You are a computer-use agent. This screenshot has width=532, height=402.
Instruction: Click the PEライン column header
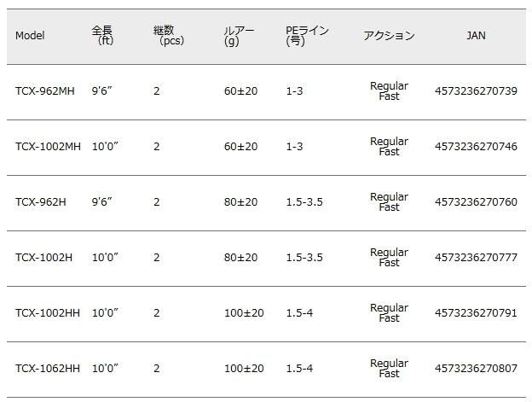coord(307,36)
